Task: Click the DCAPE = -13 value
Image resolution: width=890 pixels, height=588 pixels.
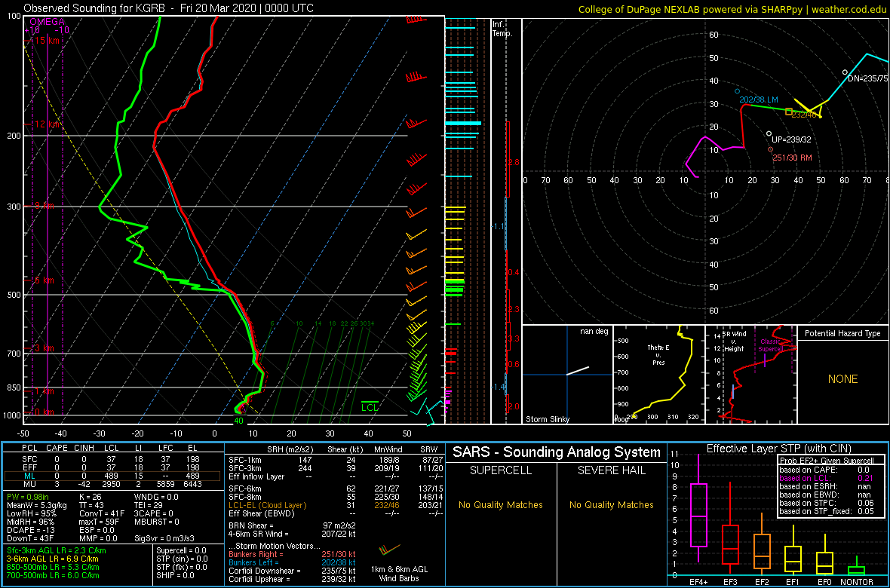Action: tap(29, 530)
